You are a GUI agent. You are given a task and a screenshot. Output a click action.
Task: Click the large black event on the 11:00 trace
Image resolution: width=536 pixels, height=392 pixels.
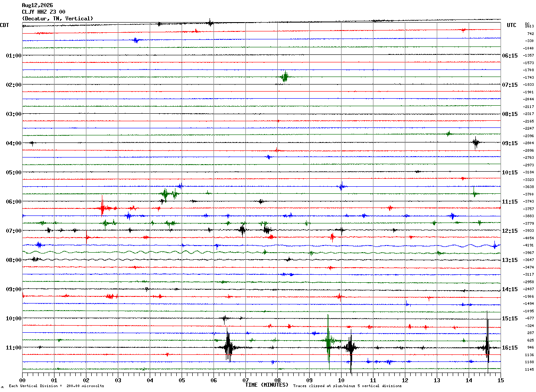228,347
